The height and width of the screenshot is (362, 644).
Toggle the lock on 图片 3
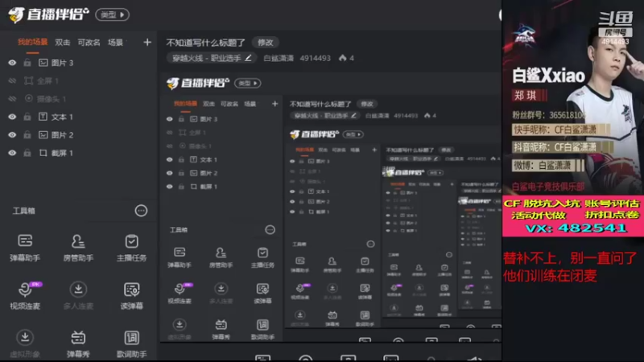point(27,63)
